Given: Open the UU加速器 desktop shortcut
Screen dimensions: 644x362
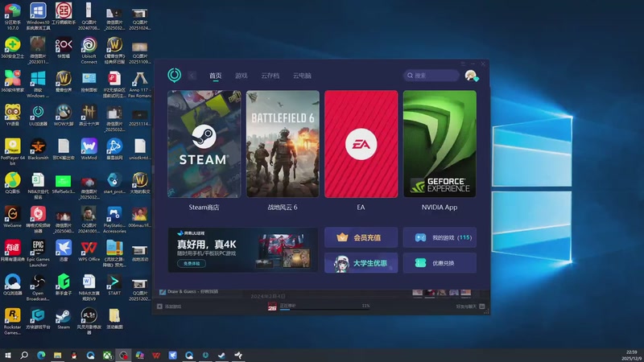Looking at the screenshot, I should (38, 115).
